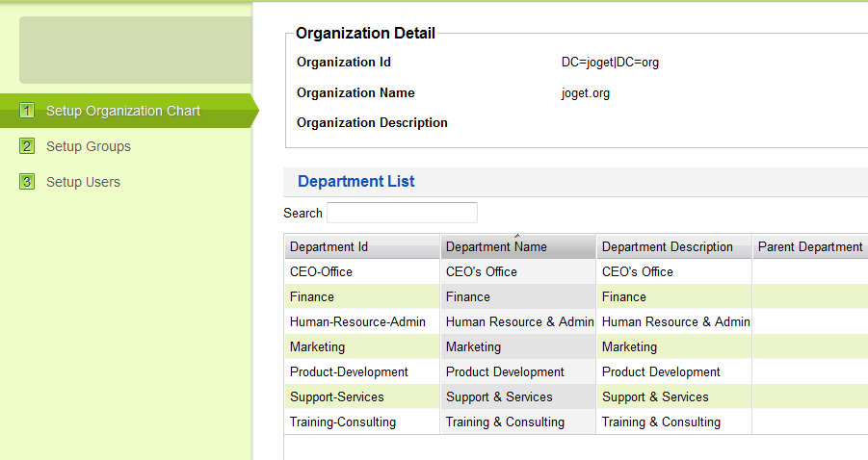Open the Setup Organization Chart step
The height and width of the screenshot is (460, 868).
click(123, 111)
